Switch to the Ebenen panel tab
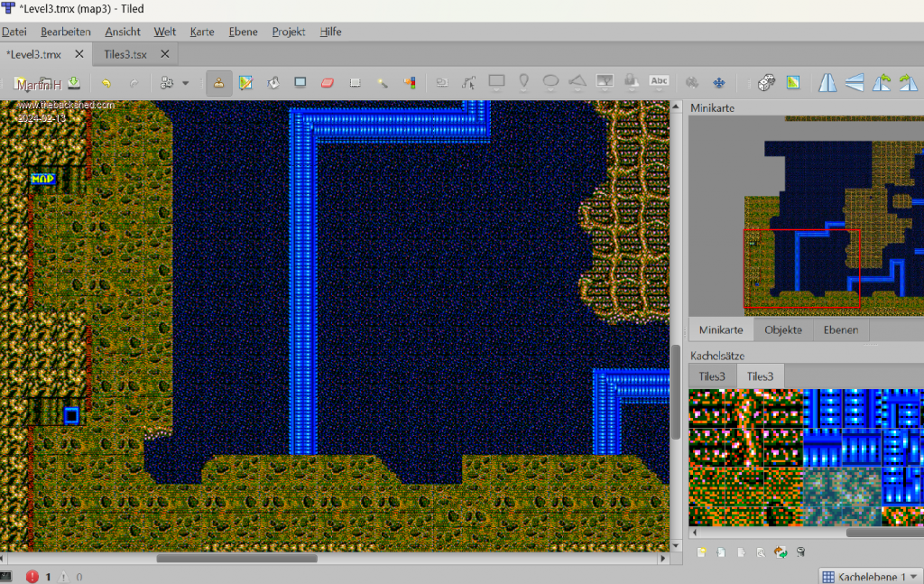The image size is (924, 584). pos(840,329)
